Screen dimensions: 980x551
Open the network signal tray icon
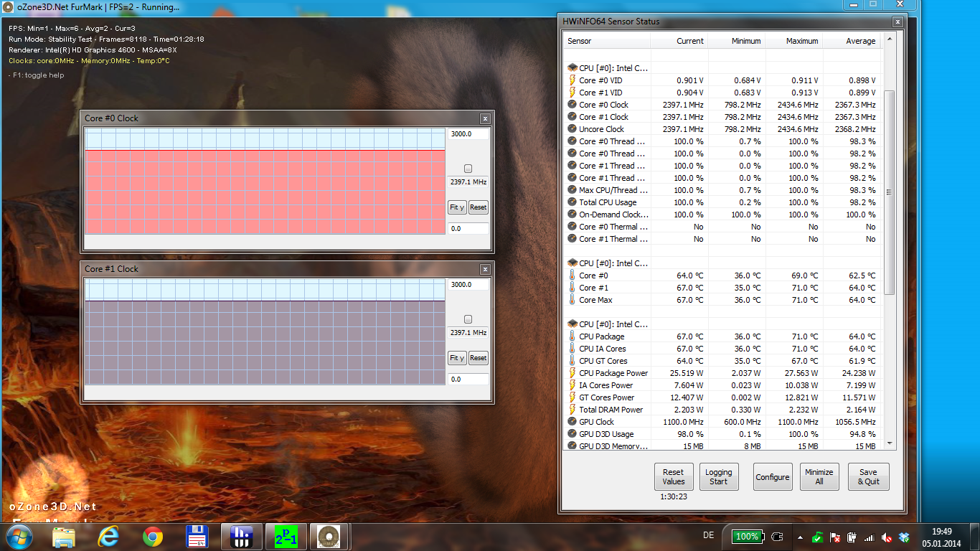pos(870,537)
